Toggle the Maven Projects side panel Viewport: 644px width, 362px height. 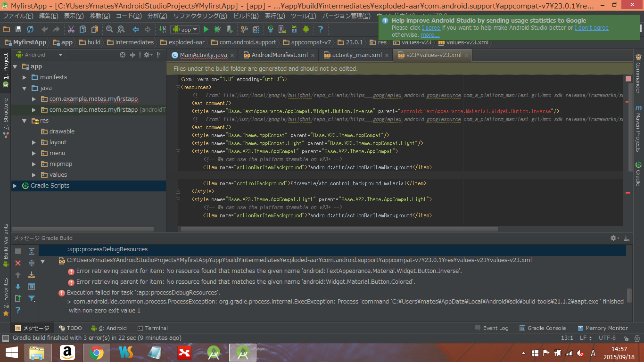click(638, 128)
